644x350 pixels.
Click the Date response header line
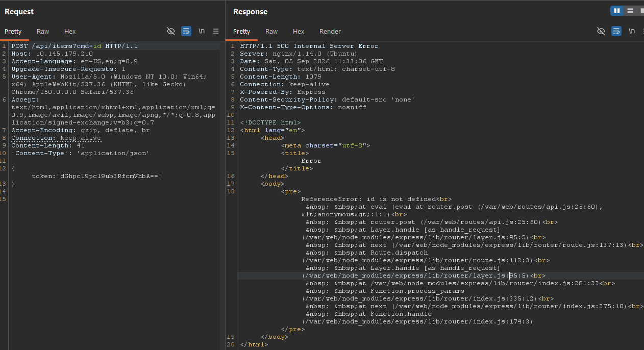pos(311,61)
